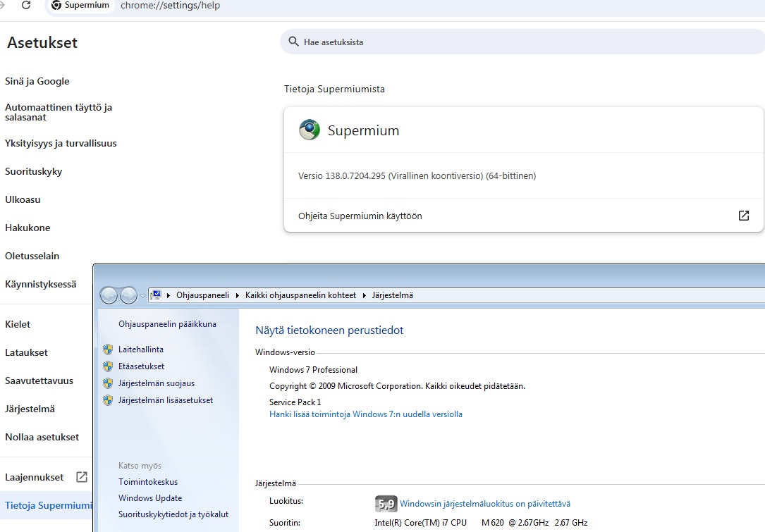Click the shield icon beside Etäasetukset
This screenshot has width=765, height=532.
click(108, 366)
